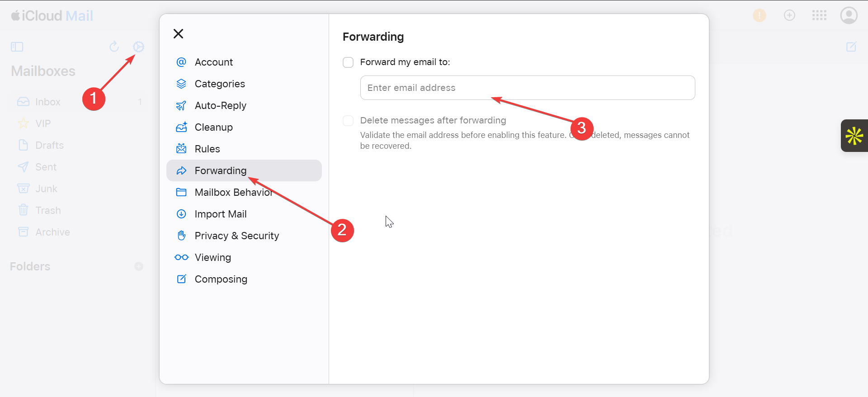Click the refresh mailboxes icon
The width and height of the screenshot is (868, 397).
(x=114, y=47)
